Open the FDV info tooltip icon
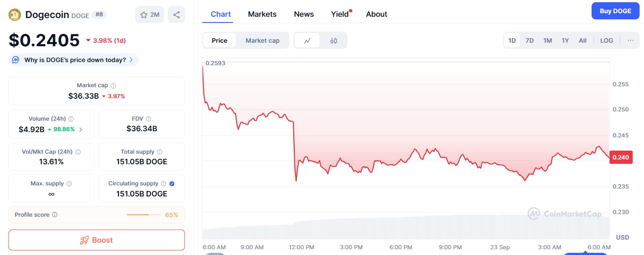This screenshot has height=255, width=644. (x=148, y=119)
